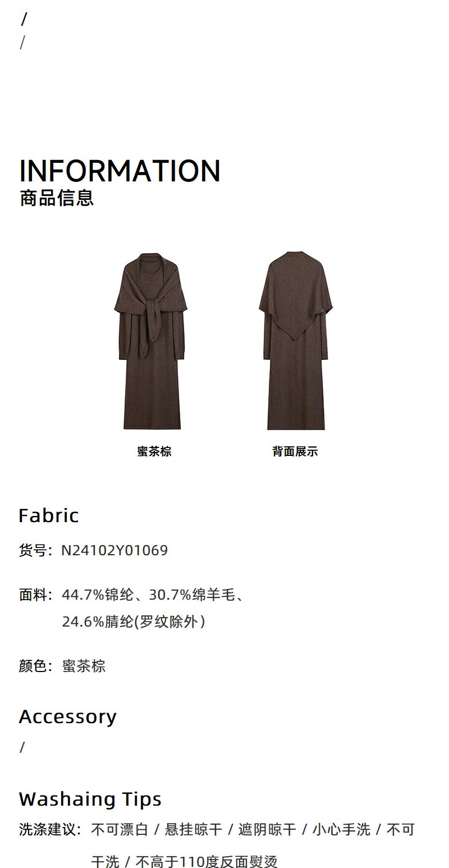Click the 面料 composition first line
Screen dimensions: 449x868
(132, 595)
